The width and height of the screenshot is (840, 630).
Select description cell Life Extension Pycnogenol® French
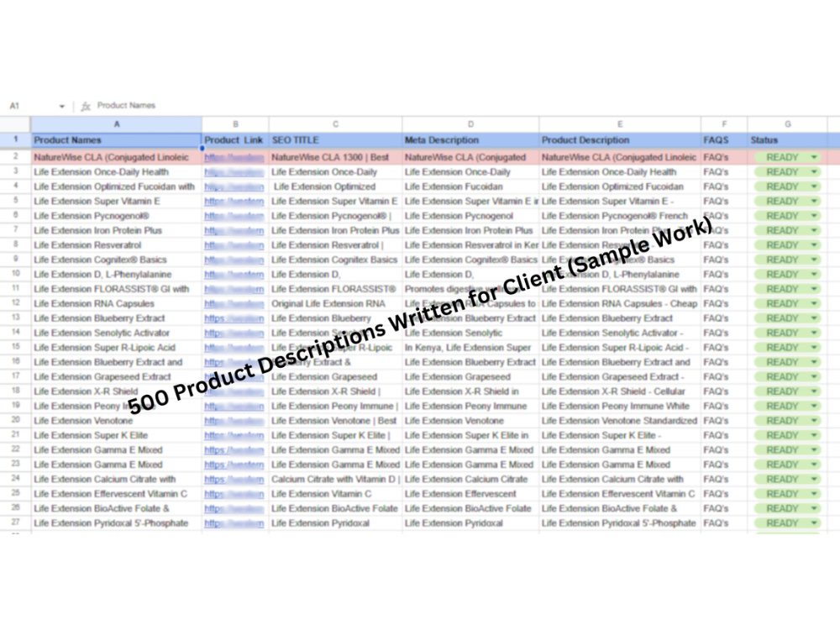[x=620, y=216]
